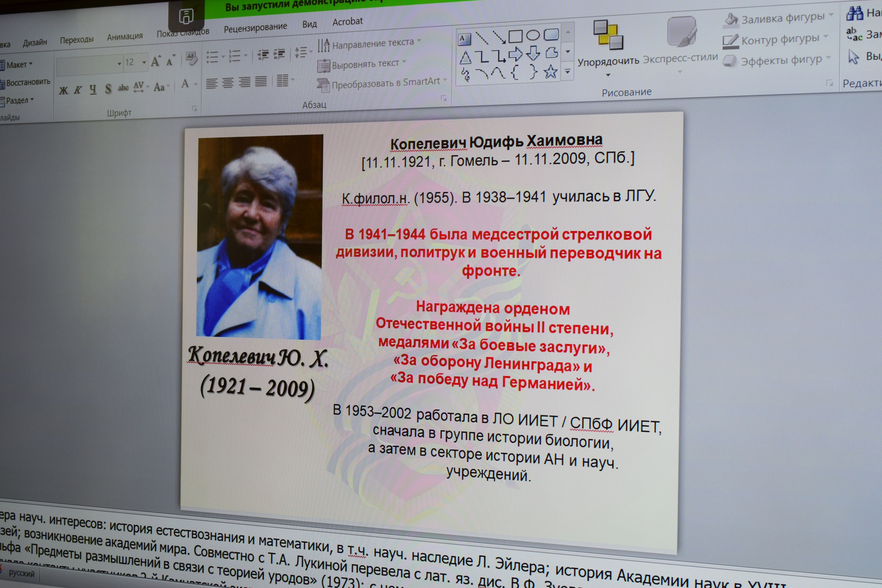Center align text
This screenshot has height=588, width=882.
228,83
